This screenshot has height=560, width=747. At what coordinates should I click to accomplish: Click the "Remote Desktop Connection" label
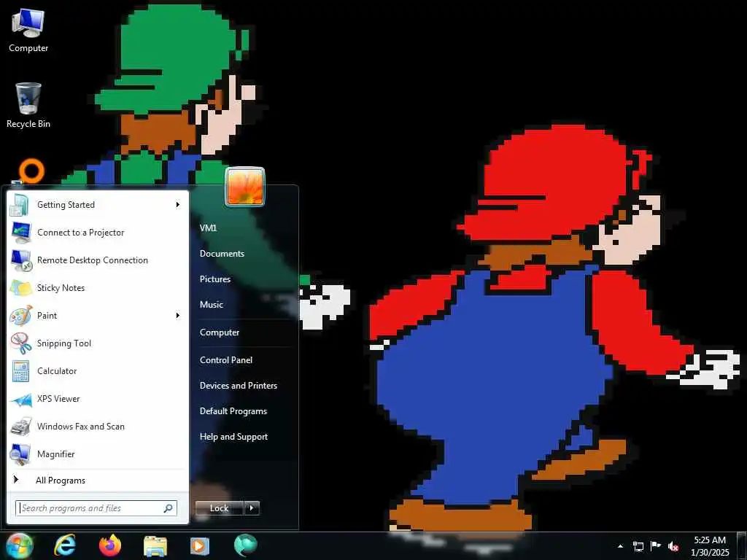click(93, 260)
